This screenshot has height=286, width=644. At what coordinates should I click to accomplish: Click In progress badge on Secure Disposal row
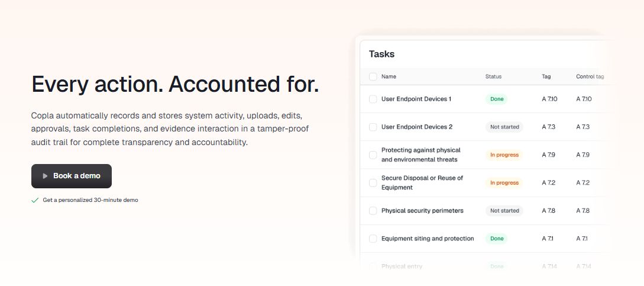pos(504,183)
